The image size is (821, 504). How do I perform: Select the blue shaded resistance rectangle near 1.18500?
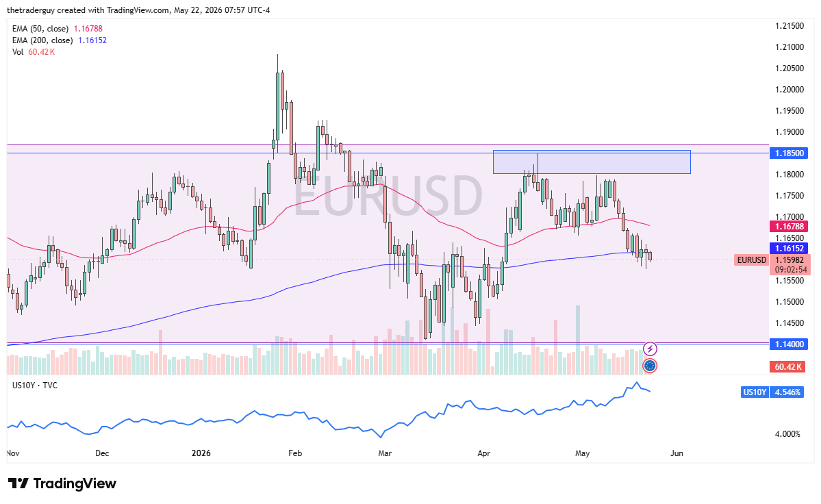(592, 162)
